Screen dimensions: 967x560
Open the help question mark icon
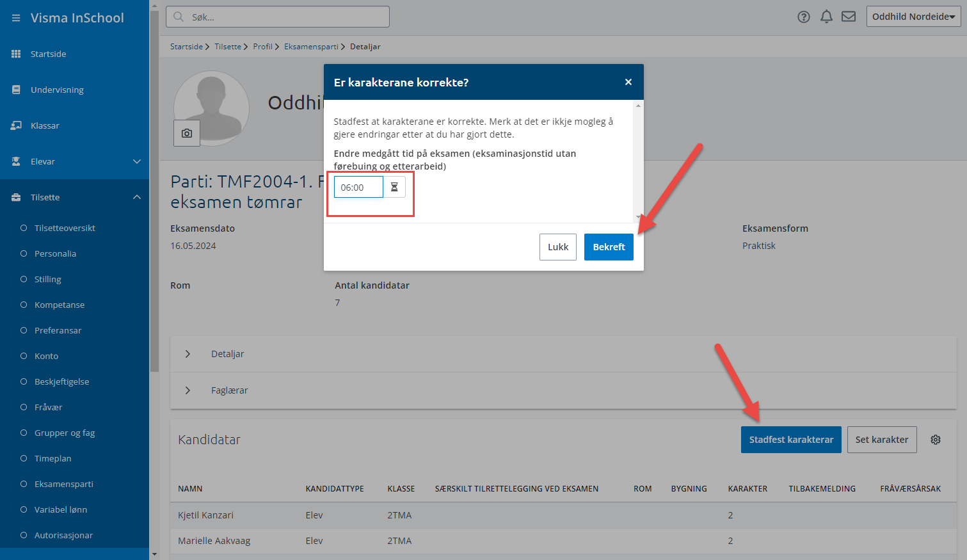(803, 17)
